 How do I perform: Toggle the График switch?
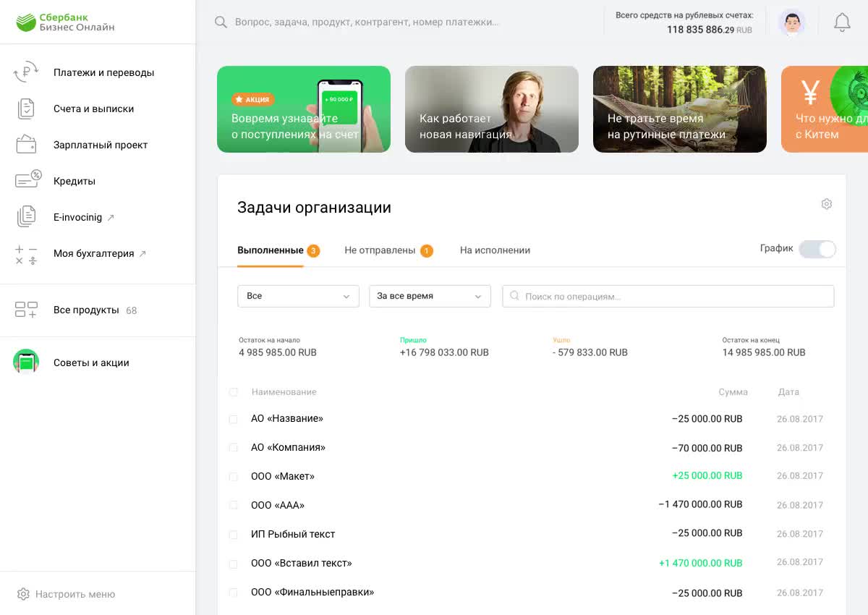point(817,249)
